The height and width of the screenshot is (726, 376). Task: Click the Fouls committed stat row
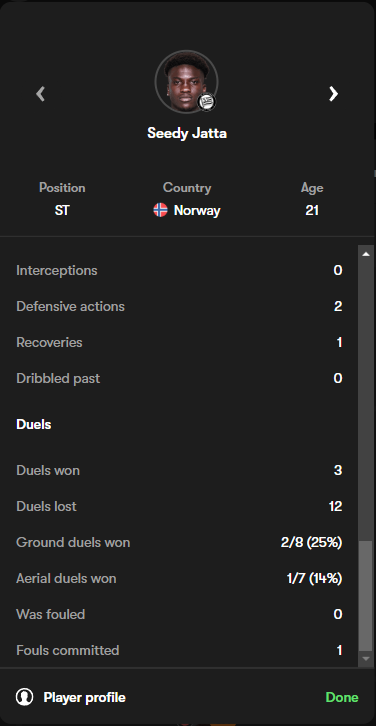pyautogui.click(x=179, y=650)
